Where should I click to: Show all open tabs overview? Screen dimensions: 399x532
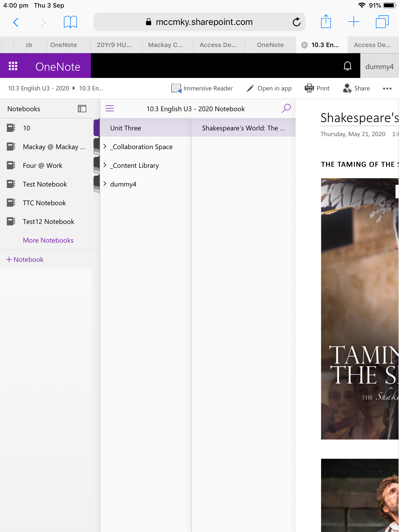(x=382, y=22)
